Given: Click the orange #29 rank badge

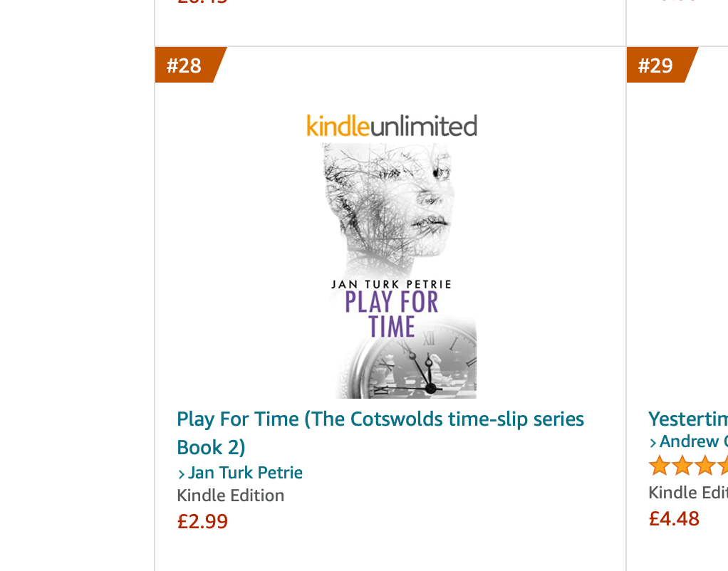Looking at the screenshot, I should (657, 66).
